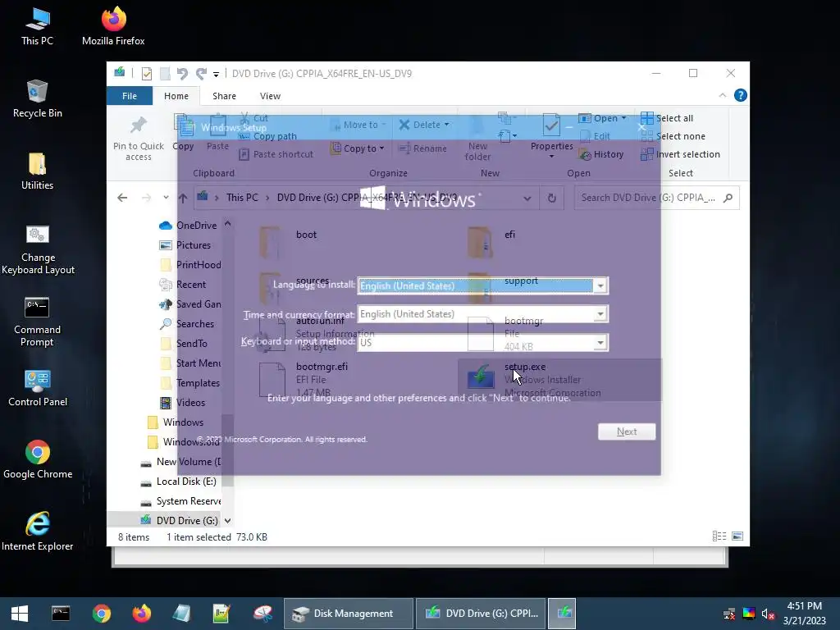This screenshot has width=840, height=630.
Task: Click the Windows Setup taskbar button
Action: pos(562,614)
